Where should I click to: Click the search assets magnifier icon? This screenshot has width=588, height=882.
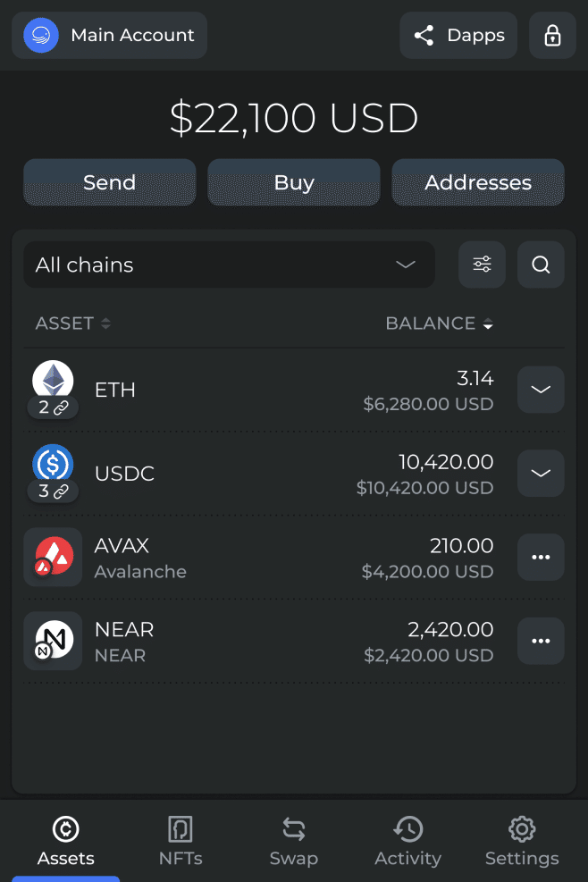[x=541, y=265]
